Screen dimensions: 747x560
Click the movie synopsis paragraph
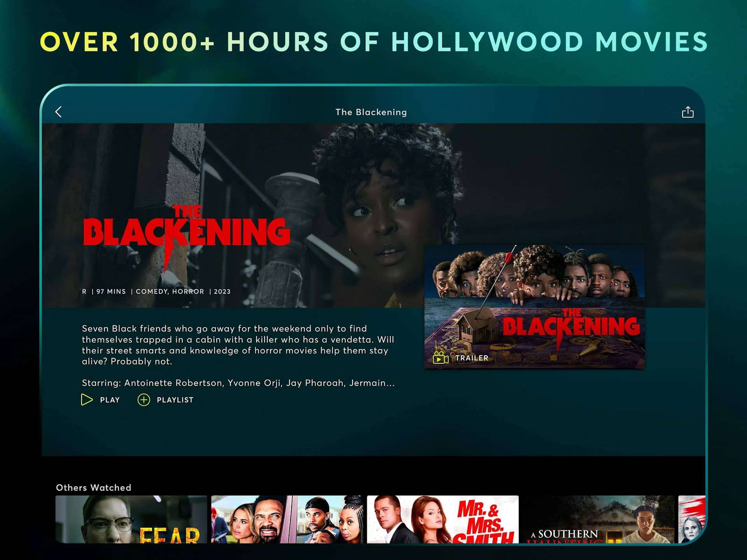pos(238,345)
